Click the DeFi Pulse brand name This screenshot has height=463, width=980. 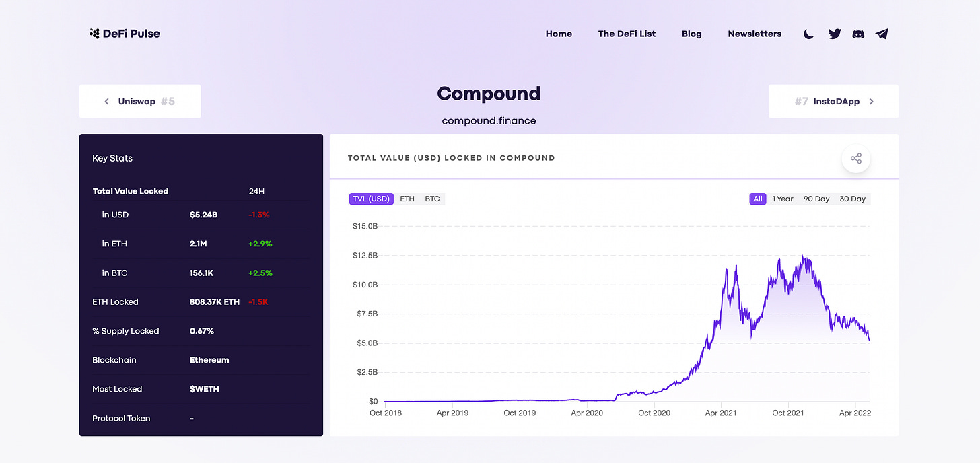pyautogui.click(x=131, y=34)
